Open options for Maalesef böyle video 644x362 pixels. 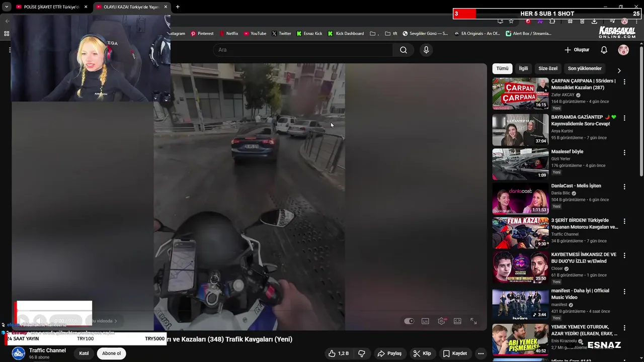click(624, 152)
